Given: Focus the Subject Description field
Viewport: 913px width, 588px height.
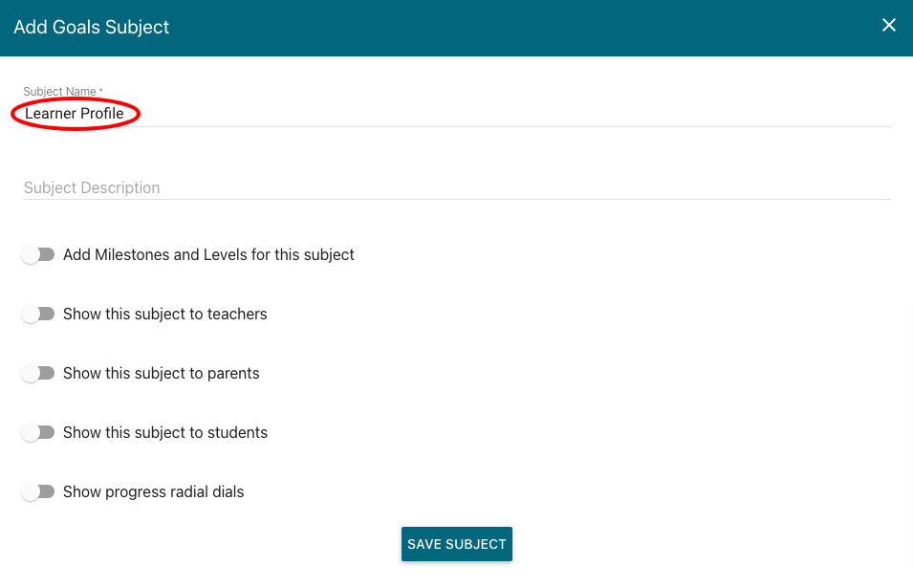Looking at the screenshot, I should [457, 186].
